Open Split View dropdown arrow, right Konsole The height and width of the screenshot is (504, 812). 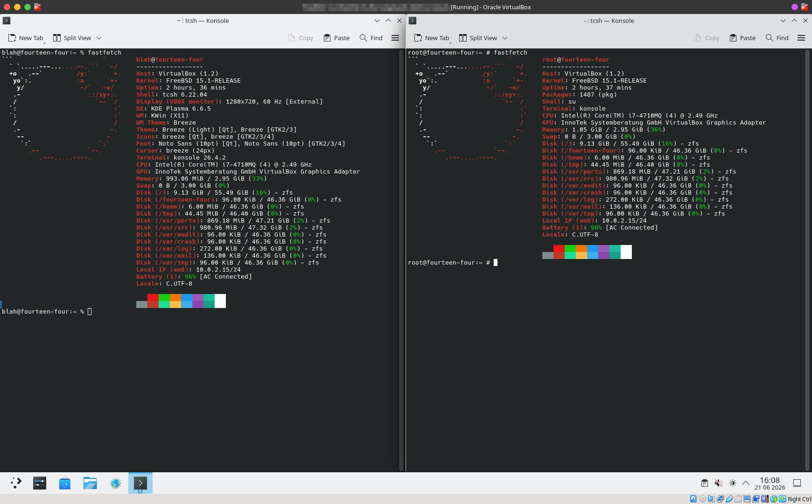point(505,38)
